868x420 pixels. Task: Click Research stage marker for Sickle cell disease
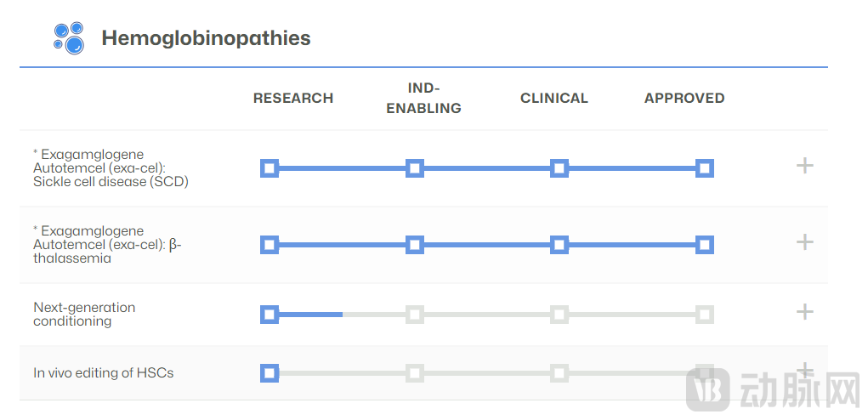click(x=269, y=168)
